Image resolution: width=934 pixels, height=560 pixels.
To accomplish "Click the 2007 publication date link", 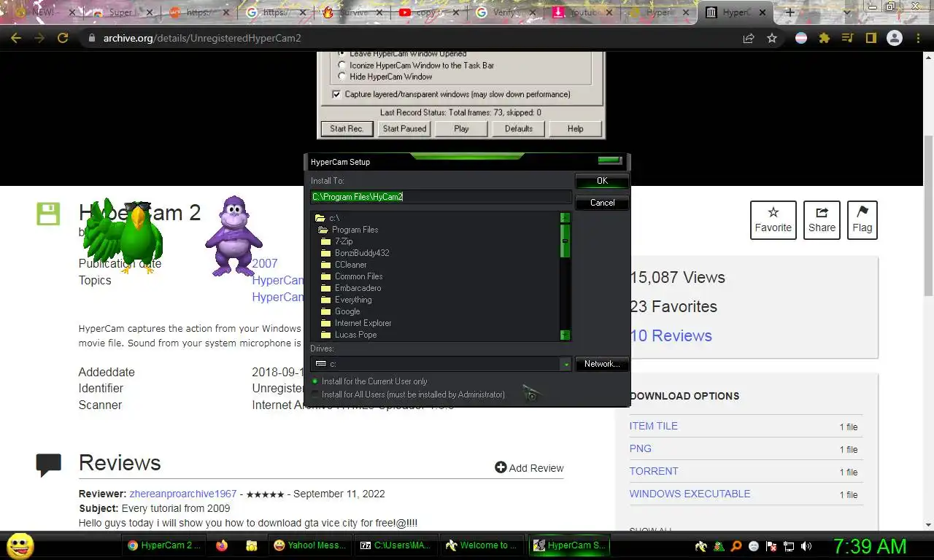I will [265, 263].
